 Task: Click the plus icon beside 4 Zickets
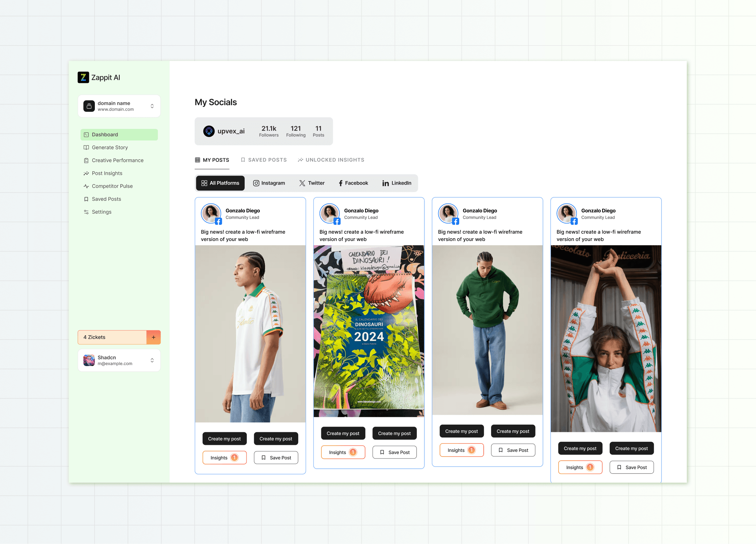(153, 337)
